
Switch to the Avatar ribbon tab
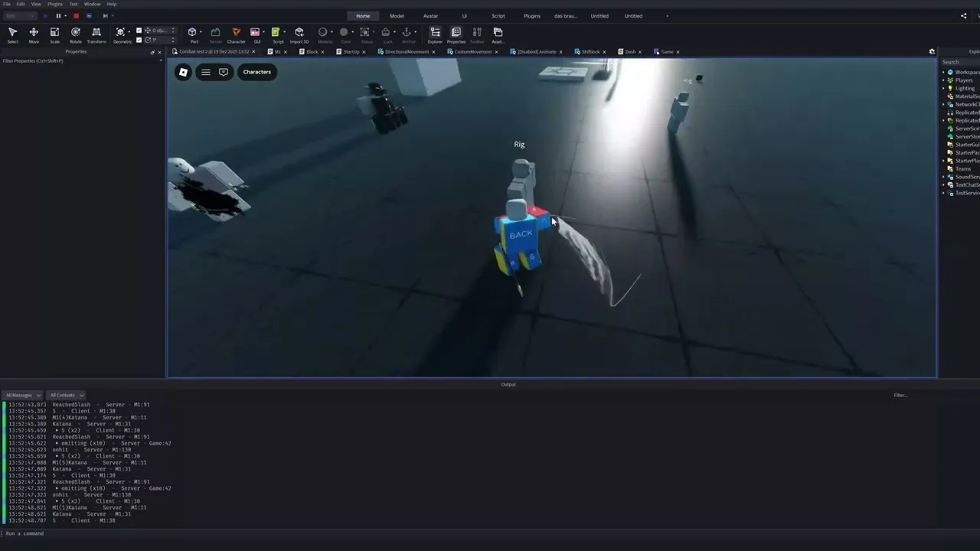pyautogui.click(x=431, y=16)
